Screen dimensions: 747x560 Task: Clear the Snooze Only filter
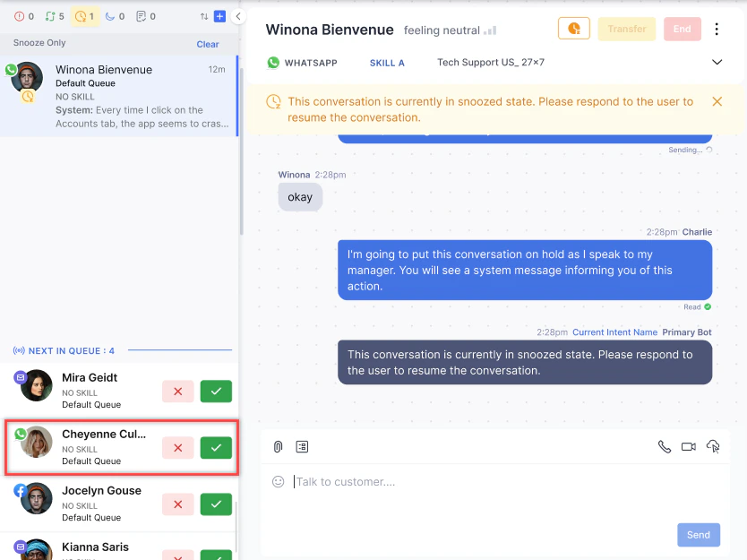208,44
